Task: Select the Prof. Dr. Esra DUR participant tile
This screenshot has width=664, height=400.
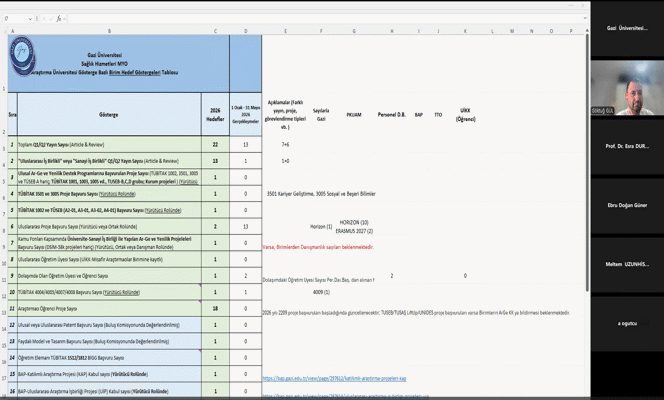Action: click(627, 146)
